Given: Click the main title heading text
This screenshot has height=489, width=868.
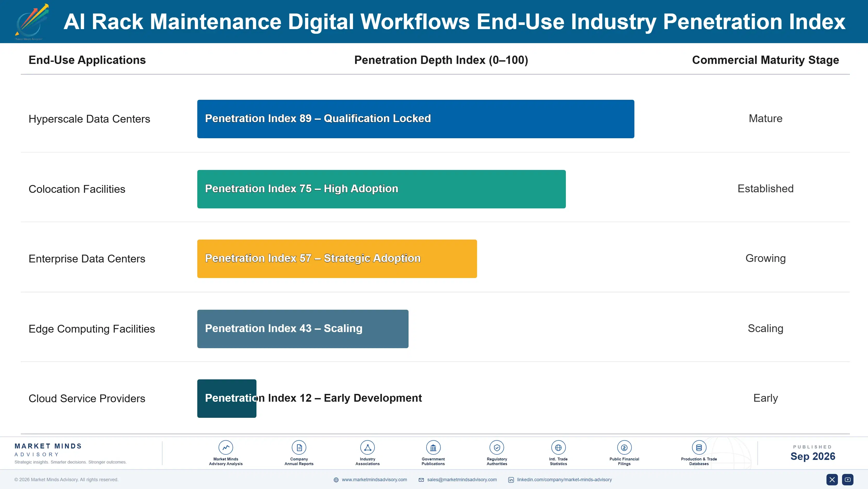Looking at the screenshot, I should (x=454, y=22).
